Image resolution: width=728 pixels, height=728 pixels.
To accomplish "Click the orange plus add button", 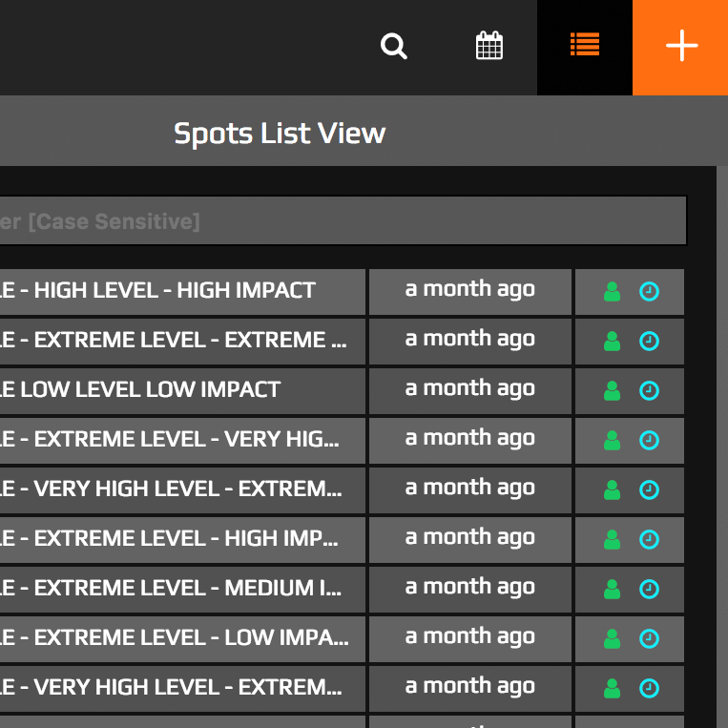I will [x=681, y=47].
